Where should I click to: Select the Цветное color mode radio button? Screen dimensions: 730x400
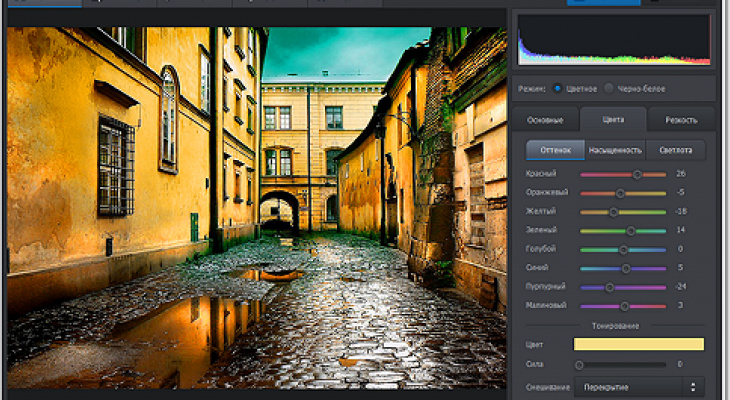557,88
